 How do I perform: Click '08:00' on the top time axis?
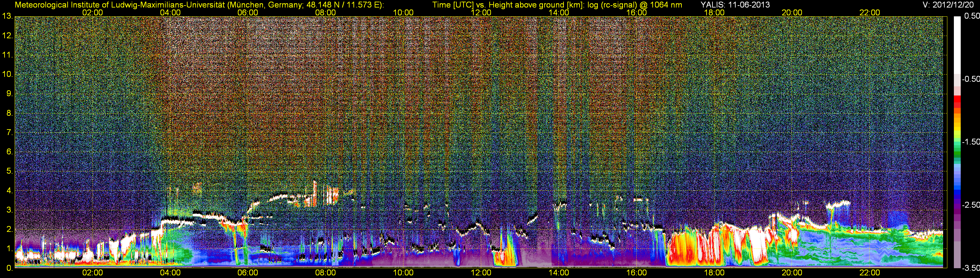(326, 12)
